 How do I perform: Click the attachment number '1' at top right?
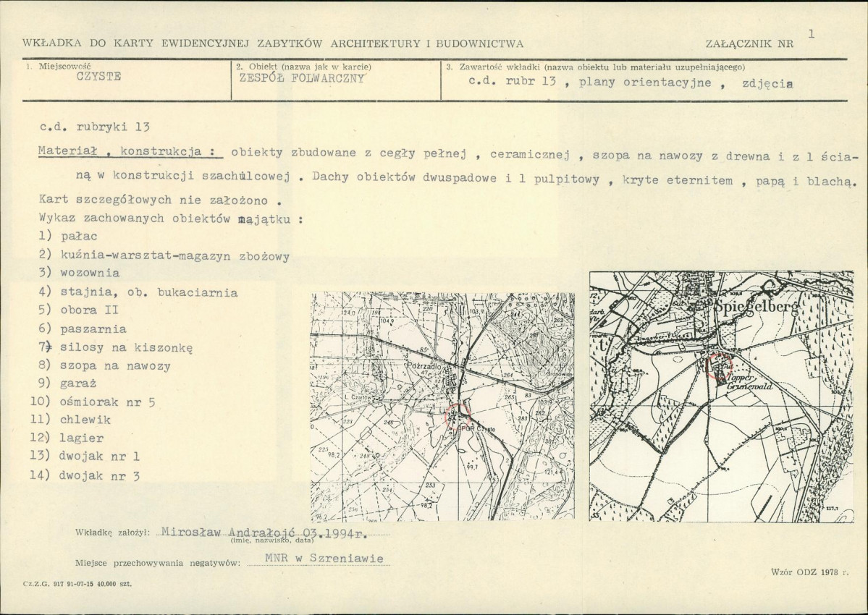tap(812, 33)
